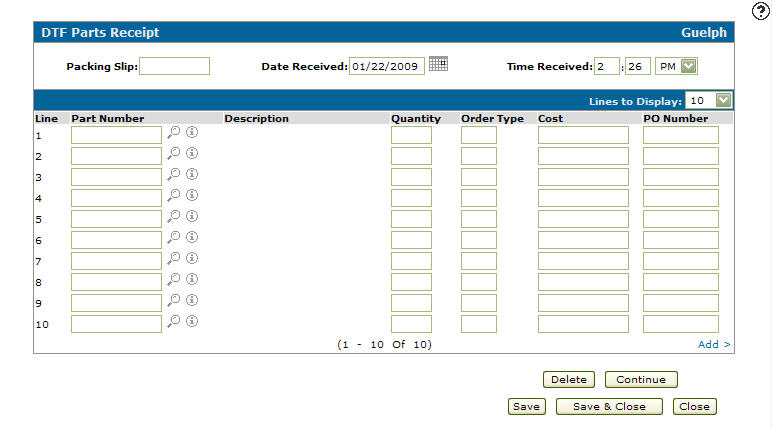Focus the Cost field on line 1
772x429 pixels.
pos(583,135)
